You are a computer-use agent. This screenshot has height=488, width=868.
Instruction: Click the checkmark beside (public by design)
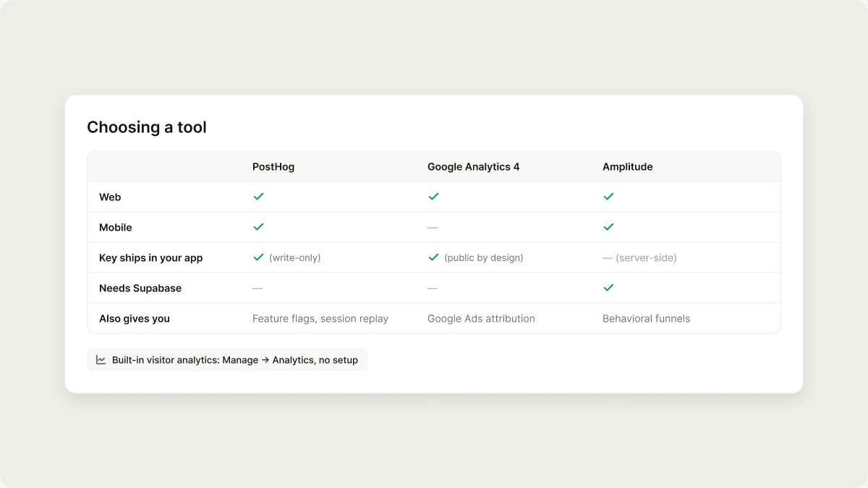pyautogui.click(x=433, y=257)
